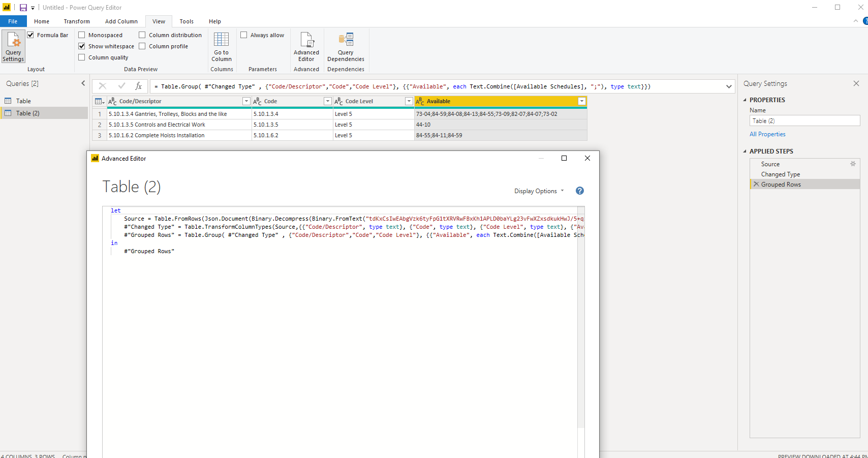
Task: Select the Table (2) query
Action: pos(44,113)
